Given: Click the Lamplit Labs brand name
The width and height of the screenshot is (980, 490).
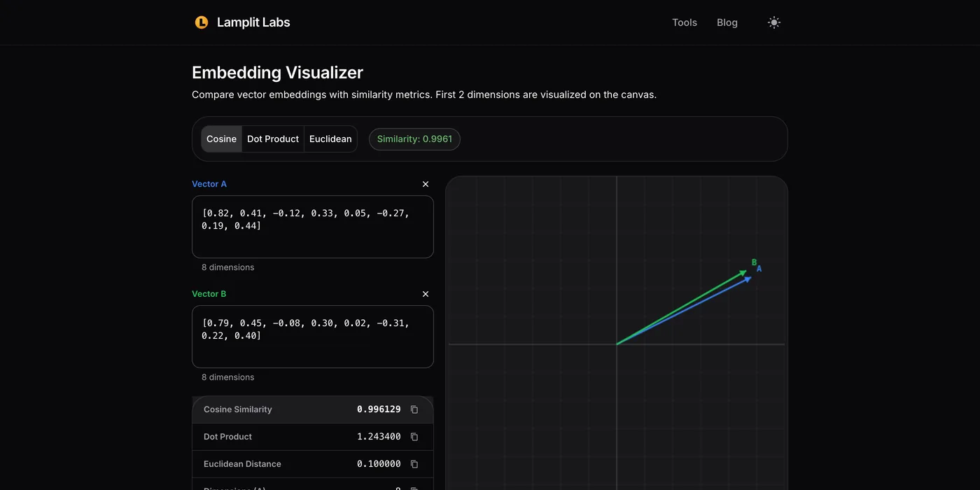Looking at the screenshot, I should (253, 22).
